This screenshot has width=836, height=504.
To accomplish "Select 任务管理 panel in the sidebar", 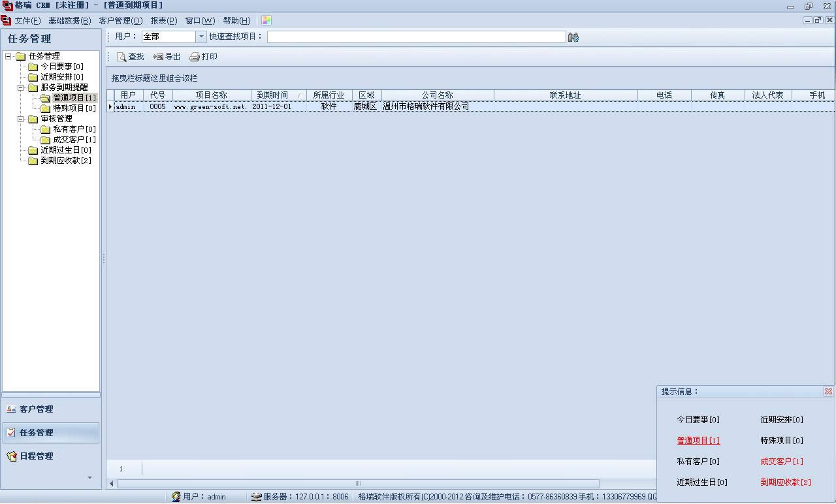I will [37, 433].
